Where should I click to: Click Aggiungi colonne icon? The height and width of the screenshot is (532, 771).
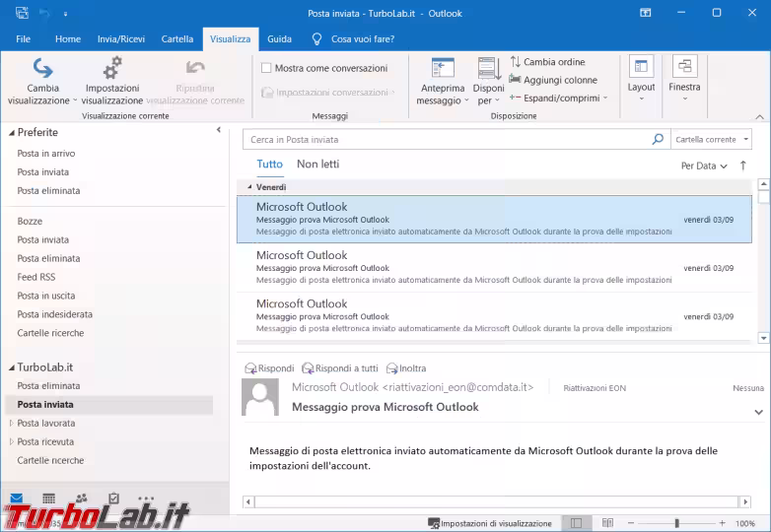click(x=515, y=79)
